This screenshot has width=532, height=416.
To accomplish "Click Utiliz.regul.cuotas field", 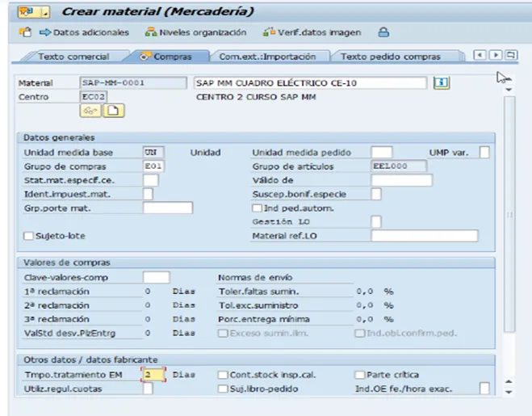I will [148, 389].
